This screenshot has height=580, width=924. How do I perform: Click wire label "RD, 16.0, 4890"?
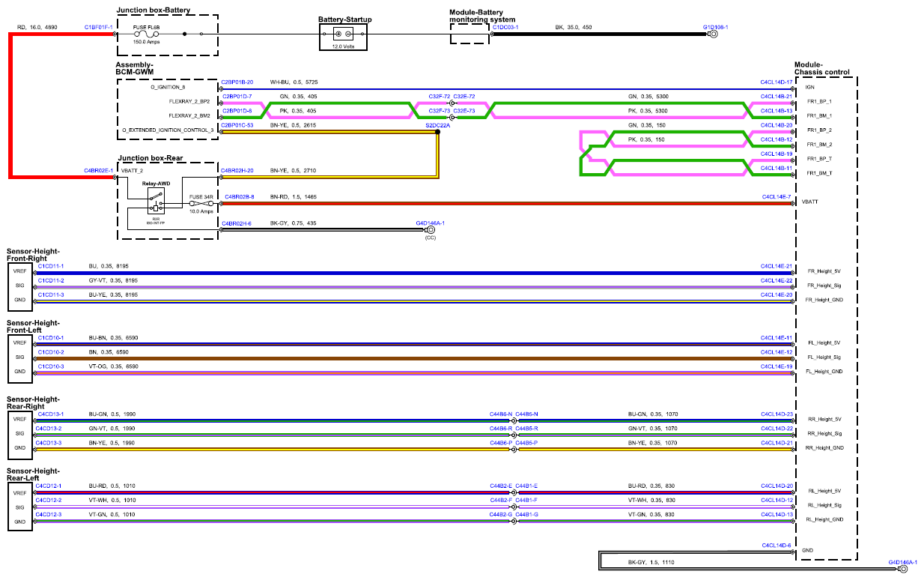37,27
